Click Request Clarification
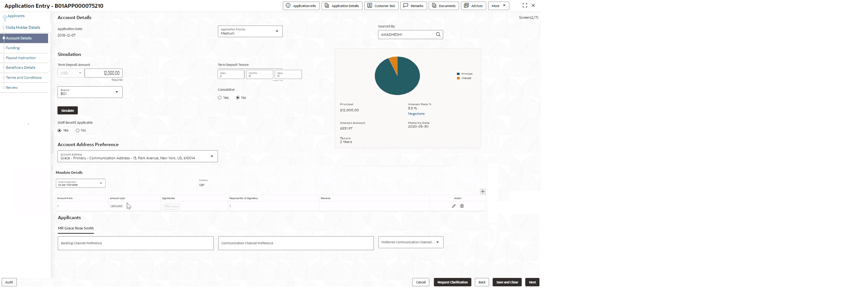Image resolution: width=868 pixels, height=297 pixels. point(453,282)
